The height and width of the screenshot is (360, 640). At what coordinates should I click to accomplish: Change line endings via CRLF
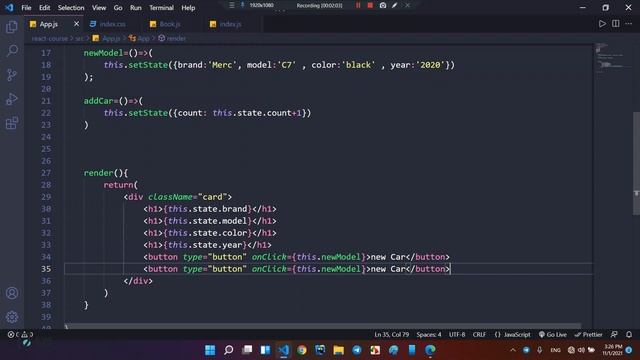point(479,334)
